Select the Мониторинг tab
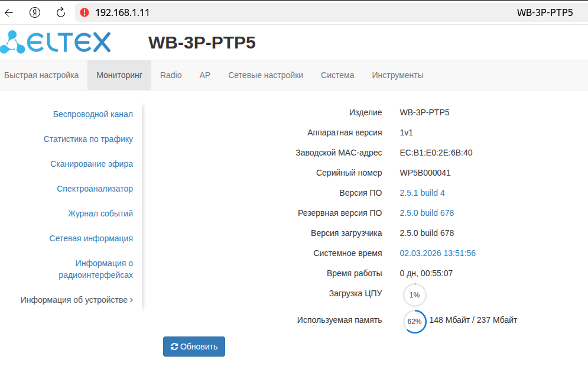The height and width of the screenshot is (369, 588). coord(119,75)
